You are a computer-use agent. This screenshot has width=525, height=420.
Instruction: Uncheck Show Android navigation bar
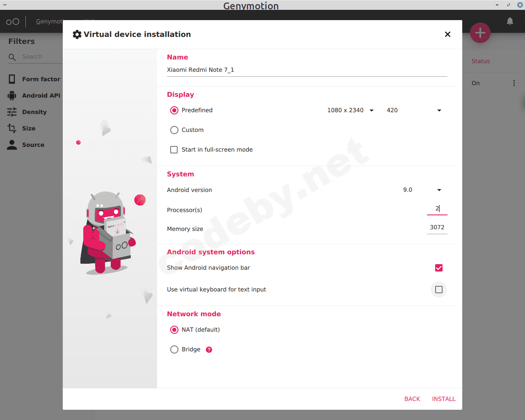(439, 268)
